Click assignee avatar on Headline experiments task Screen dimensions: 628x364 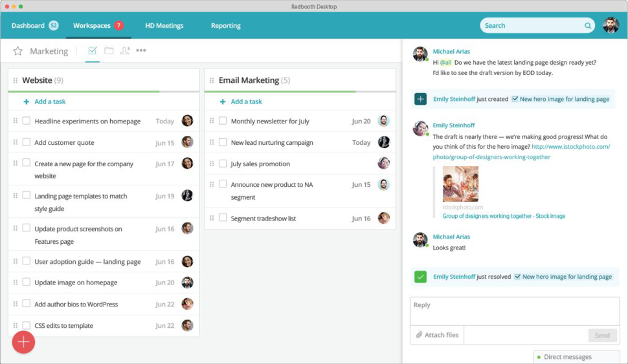187,120
